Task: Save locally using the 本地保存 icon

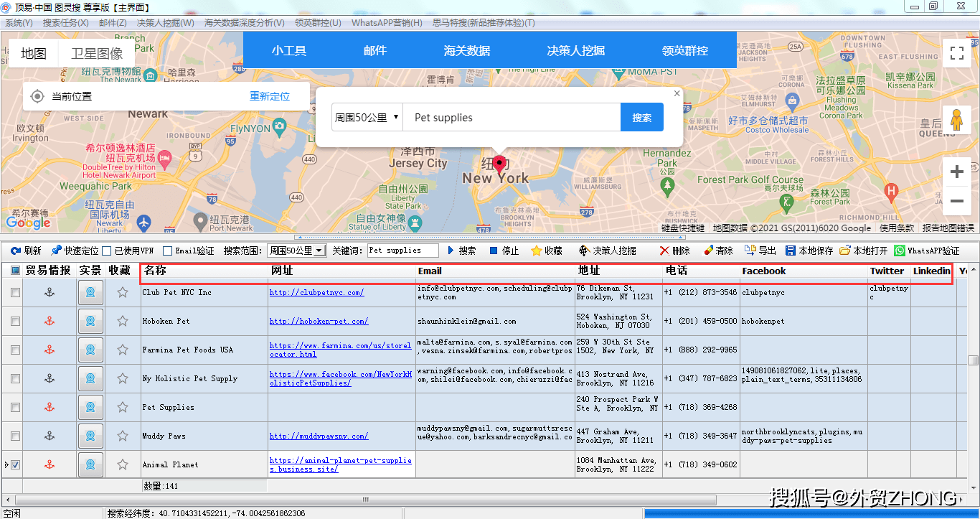Action: click(x=791, y=251)
